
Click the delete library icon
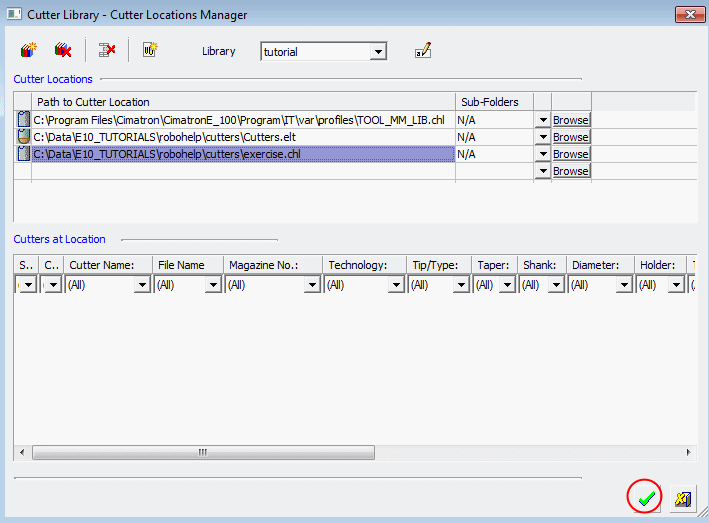pyautogui.click(x=63, y=50)
